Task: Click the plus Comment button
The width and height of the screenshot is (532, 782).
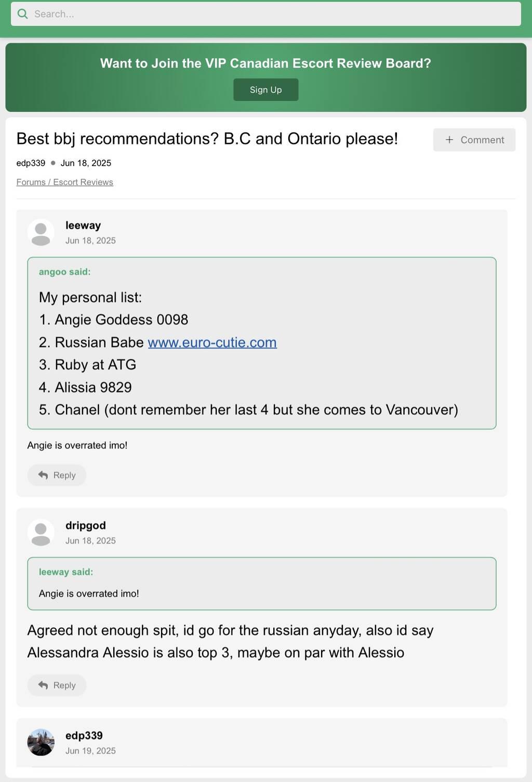Action: [474, 140]
